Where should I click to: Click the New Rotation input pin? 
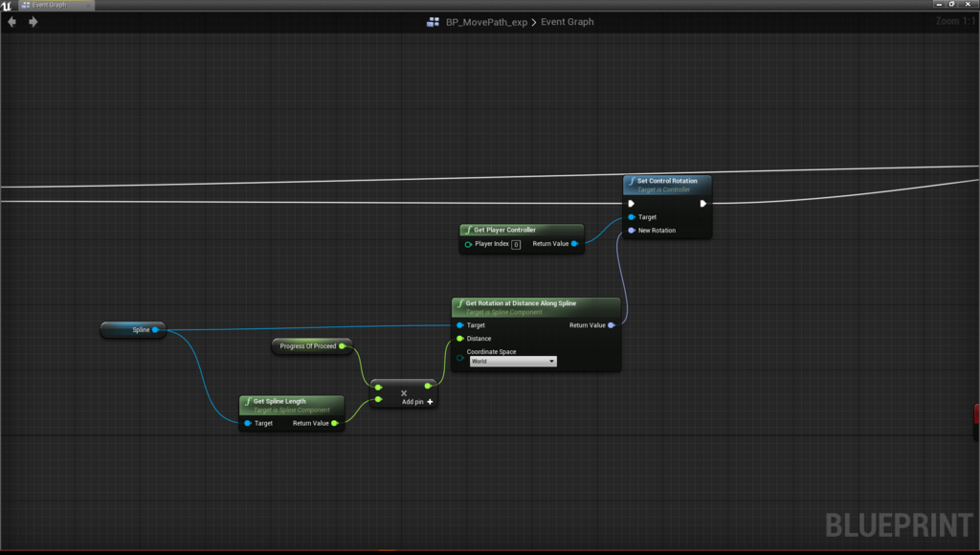(x=632, y=231)
